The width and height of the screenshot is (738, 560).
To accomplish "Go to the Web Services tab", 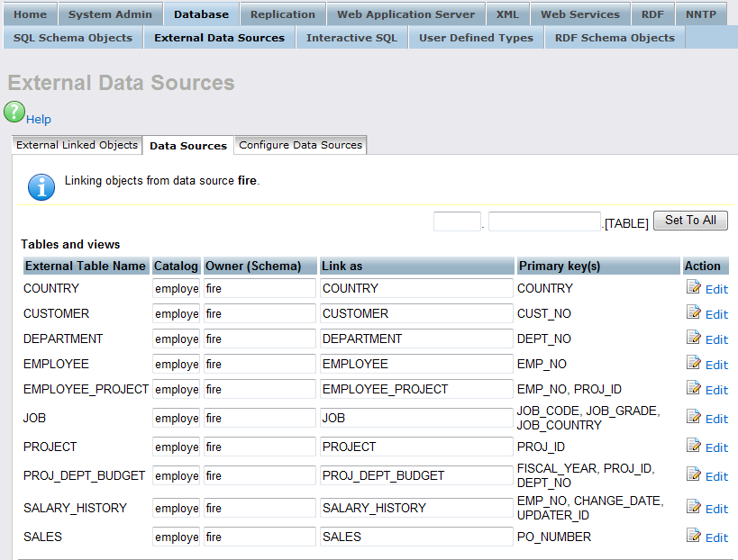I will coord(579,14).
